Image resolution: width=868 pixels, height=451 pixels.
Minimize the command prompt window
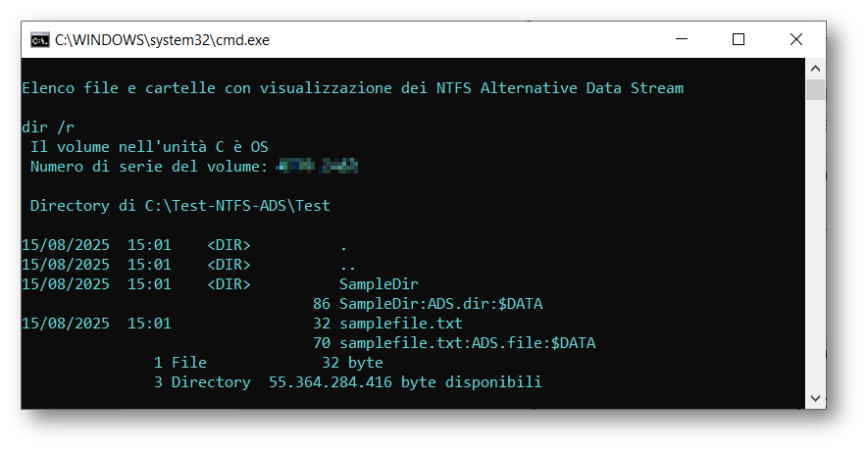coord(682,40)
